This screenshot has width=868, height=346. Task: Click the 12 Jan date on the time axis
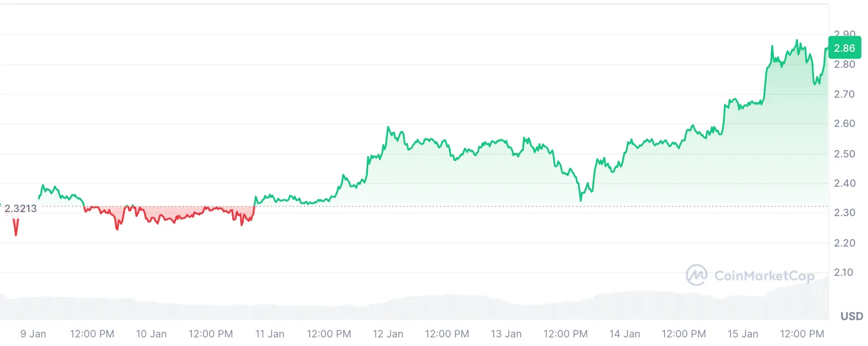[388, 334]
